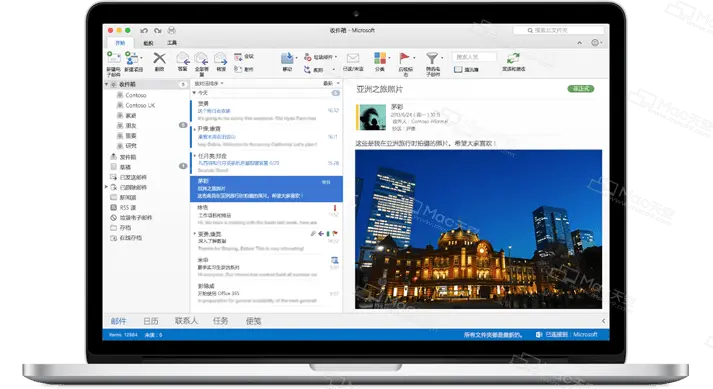Screen dimensions: 713x389
Task: Delete the message with the X icon
Action: coord(159,58)
